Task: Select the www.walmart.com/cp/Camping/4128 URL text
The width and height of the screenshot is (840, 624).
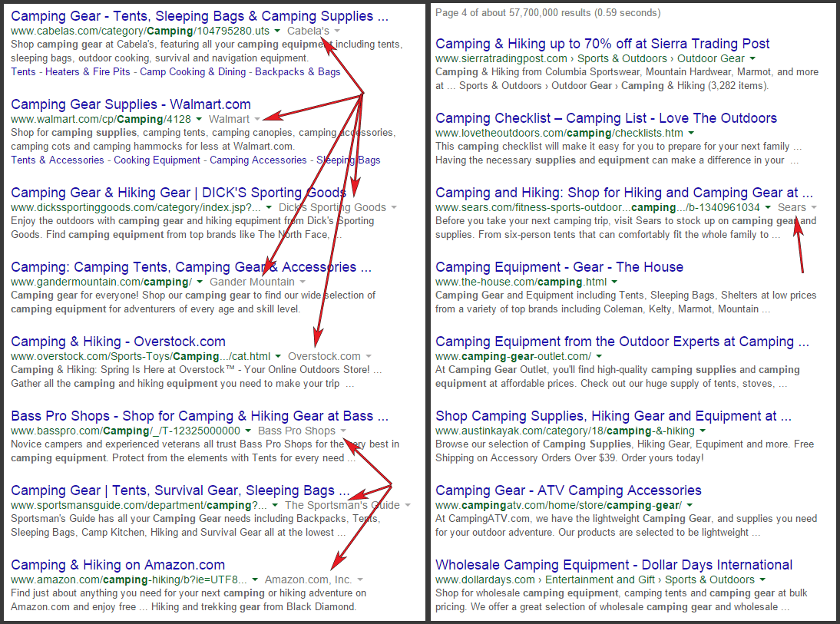Action: [x=101, y=119]
